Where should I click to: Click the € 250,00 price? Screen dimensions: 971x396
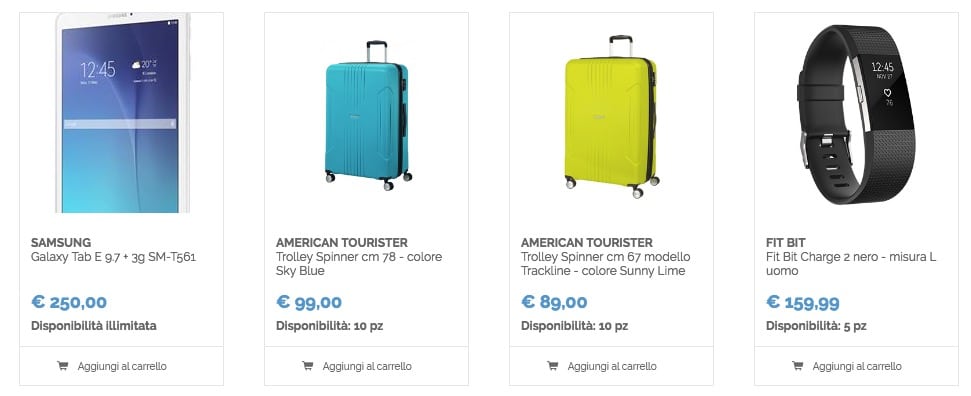pyautogui.click(x=69, y=302)
